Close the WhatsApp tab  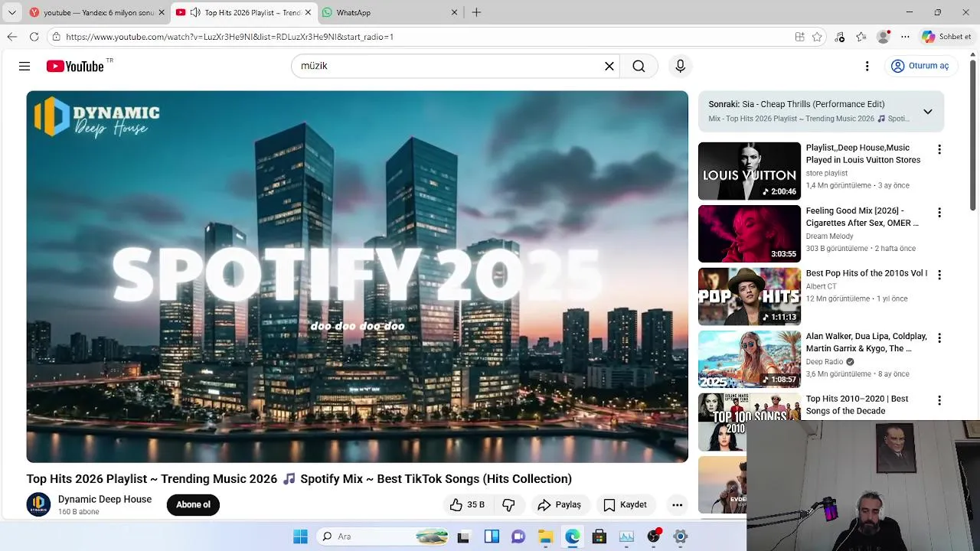tap(454, 12)
